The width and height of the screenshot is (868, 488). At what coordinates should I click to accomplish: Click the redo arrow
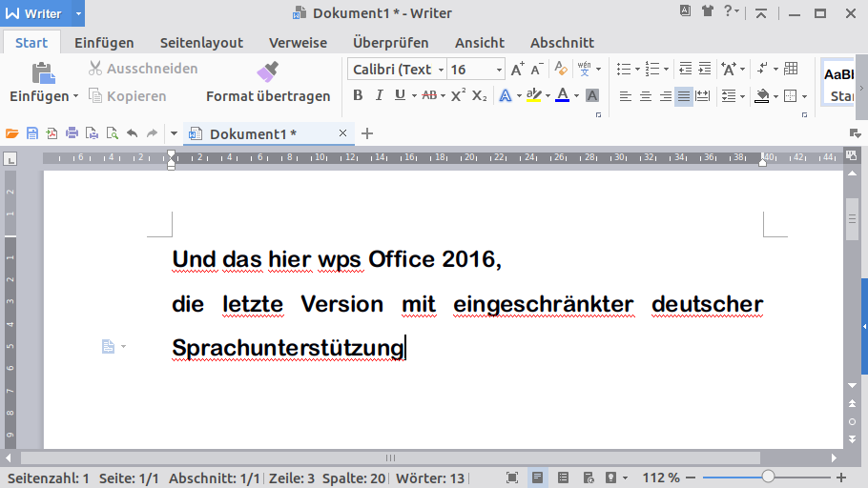pyautogui.click(x=152, y=133)
